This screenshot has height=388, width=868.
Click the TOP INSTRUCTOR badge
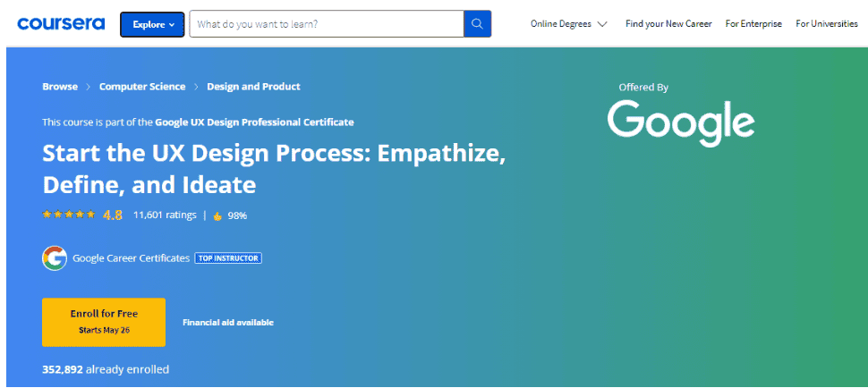click(x=228, y=258)
